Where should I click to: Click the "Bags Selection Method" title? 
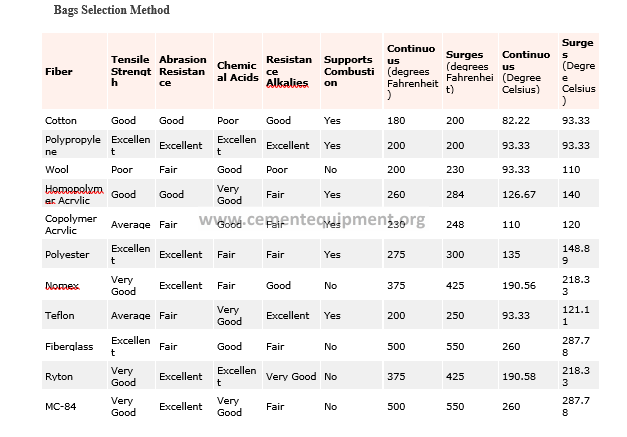pyautogui.click(x=110, y=10)
